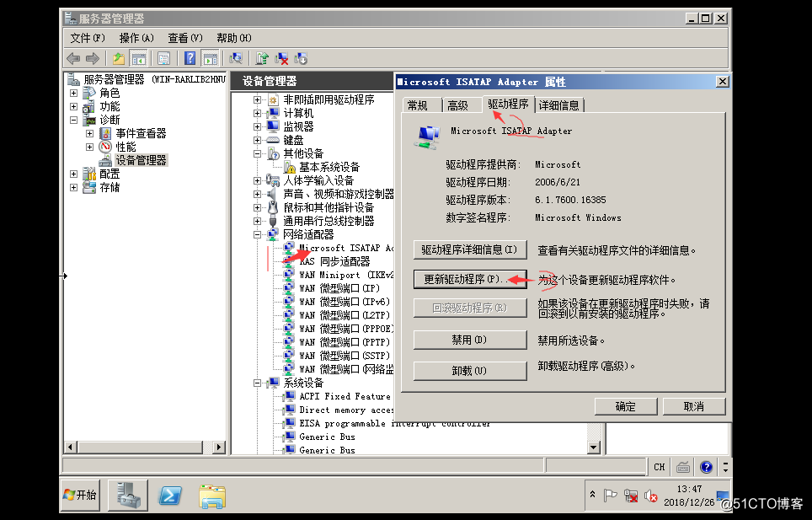The image size is (812, 520).
Task: Show hidden tray icons chevron
Action: (x=592, y=495)
